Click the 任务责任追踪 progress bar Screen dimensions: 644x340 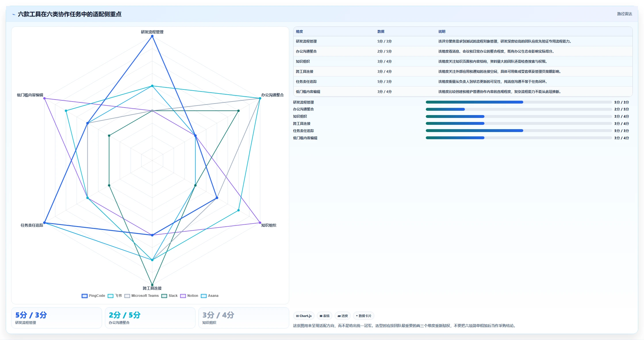point(519,131)
